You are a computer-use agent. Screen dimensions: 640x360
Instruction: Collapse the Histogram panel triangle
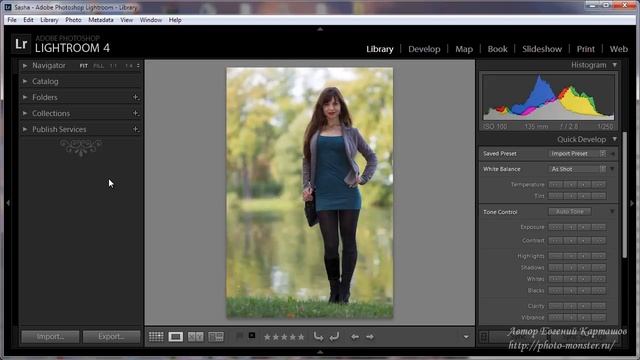614,65
